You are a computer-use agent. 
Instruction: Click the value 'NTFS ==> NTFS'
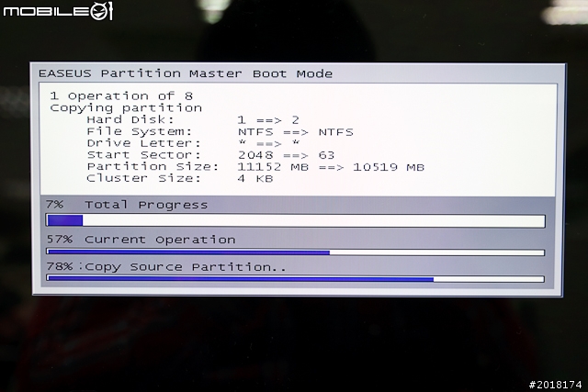pos(296,132)
